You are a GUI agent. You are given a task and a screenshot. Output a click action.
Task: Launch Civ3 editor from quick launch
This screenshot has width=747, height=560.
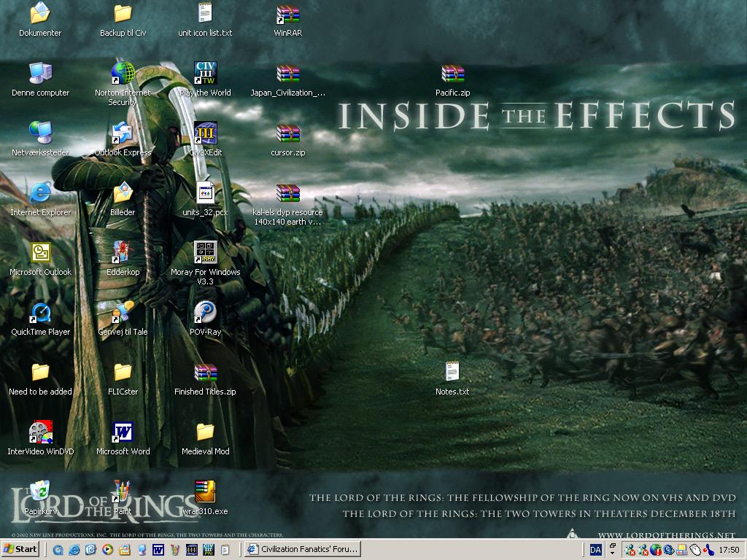[x=192, y=550]
